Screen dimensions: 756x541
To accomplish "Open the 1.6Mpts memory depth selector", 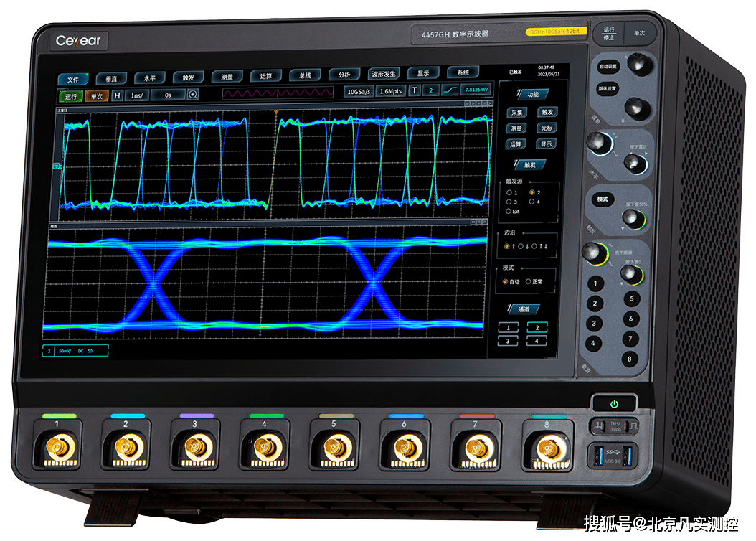I will pyautogui.click(x=391, y=91).
